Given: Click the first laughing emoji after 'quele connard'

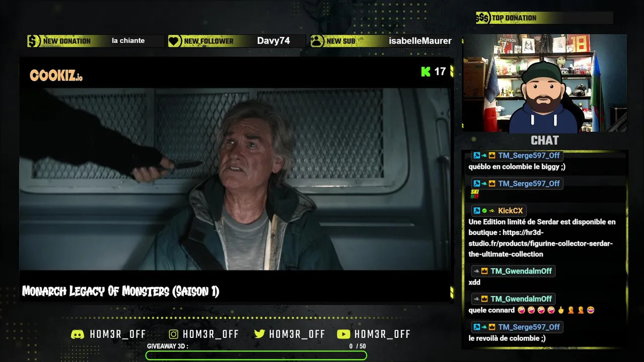Looking at the screenshot, I should click(521, 310).
